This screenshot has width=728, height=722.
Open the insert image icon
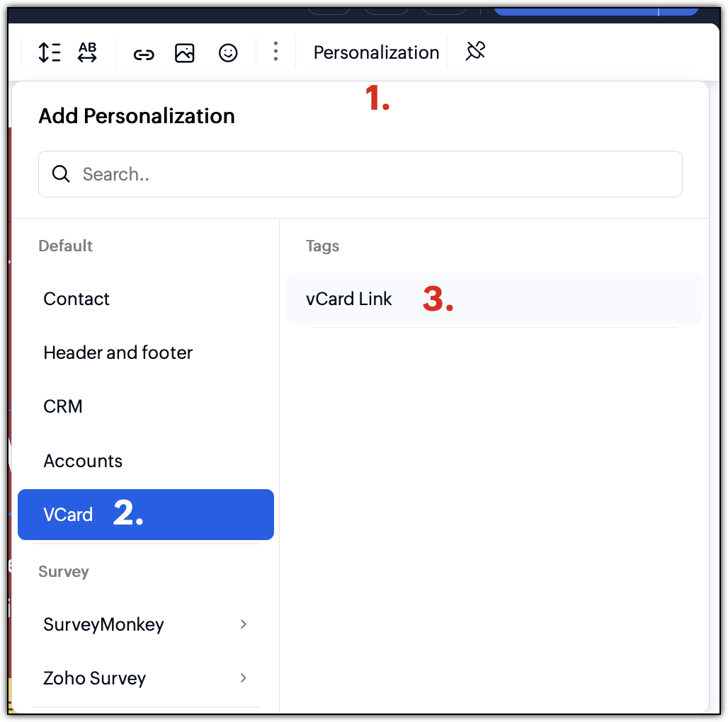(184, 53)
